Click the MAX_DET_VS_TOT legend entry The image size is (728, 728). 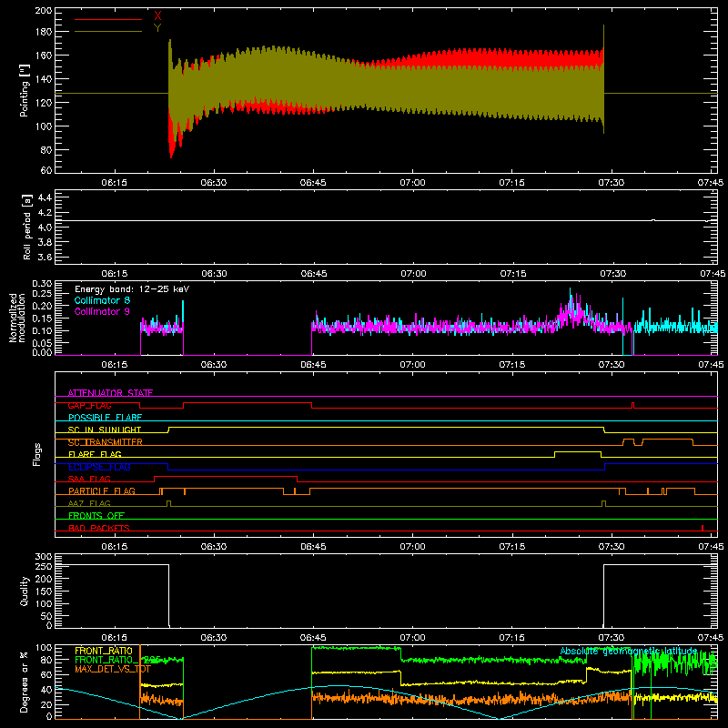pyautogui.click(x=113, y=669)
